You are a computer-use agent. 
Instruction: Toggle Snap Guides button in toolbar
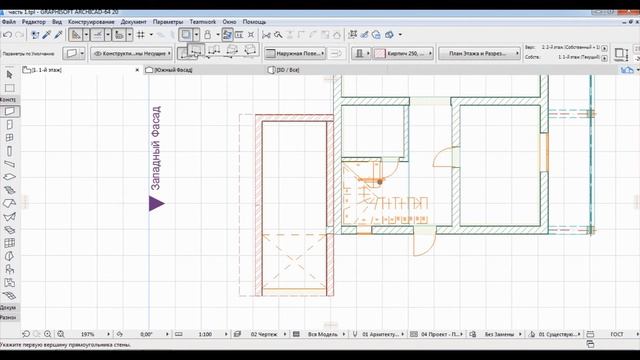click(x=98, y=35)
